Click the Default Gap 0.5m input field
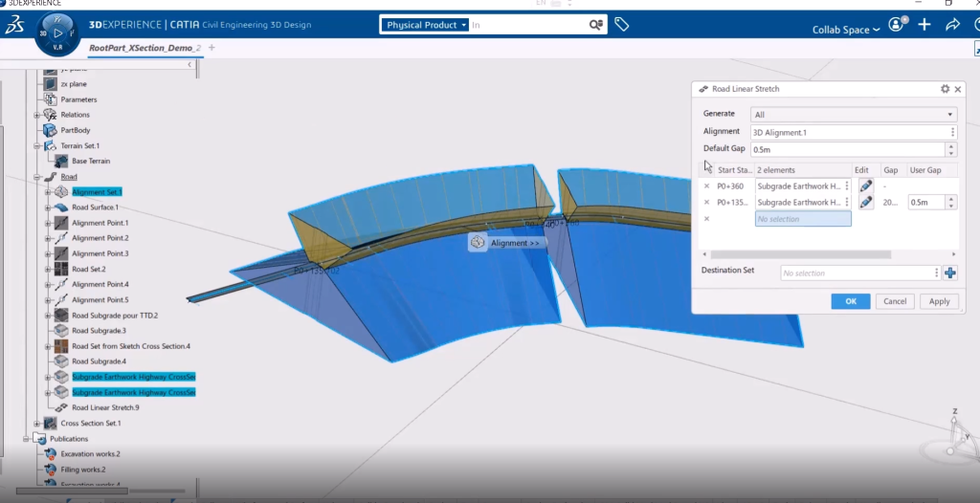 tap(848, 149)
